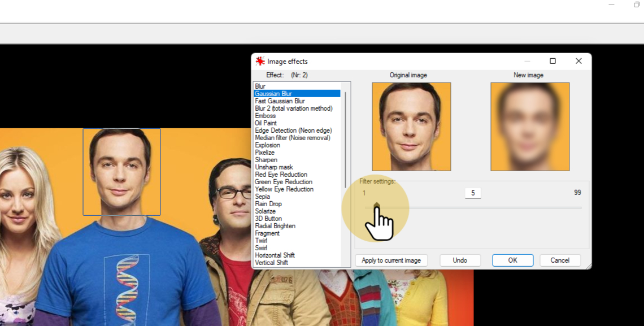Click the Filter settings slider track

click(473, 208)
